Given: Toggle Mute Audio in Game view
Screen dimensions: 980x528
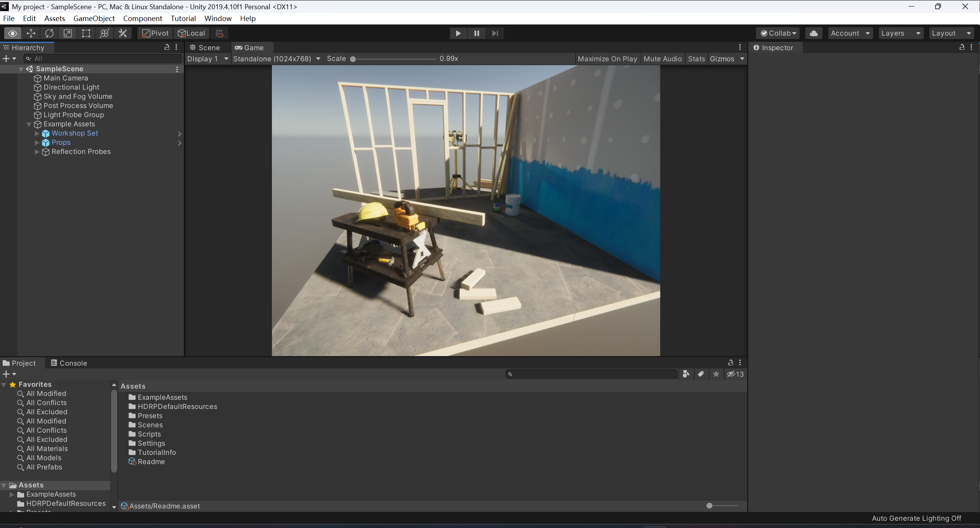Looking at the screenshot, I should point(662,59).
